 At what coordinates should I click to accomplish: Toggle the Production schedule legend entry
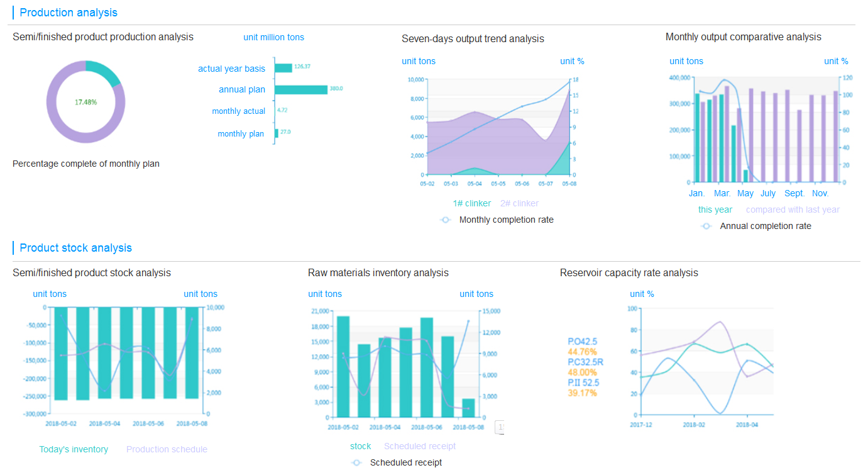point(167,449)
